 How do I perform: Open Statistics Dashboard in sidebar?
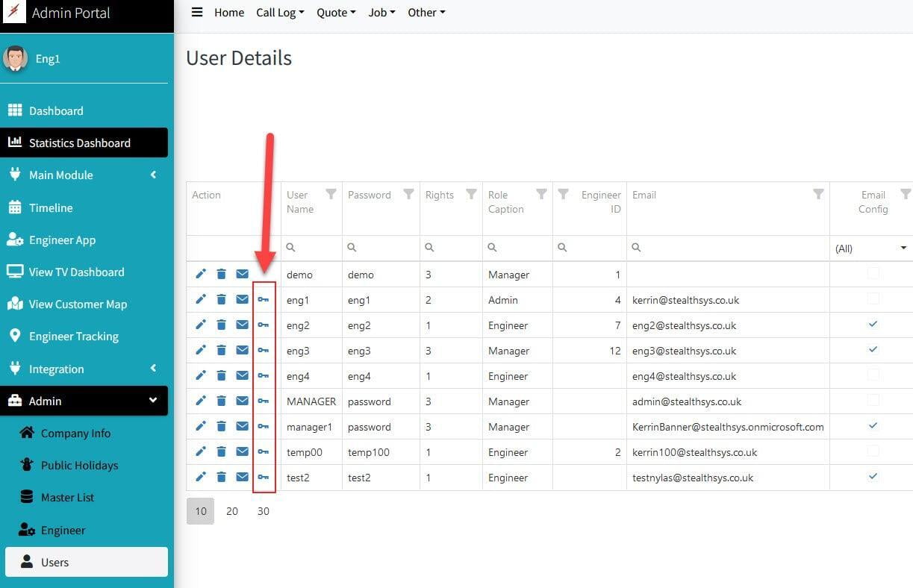pos(79,143)
